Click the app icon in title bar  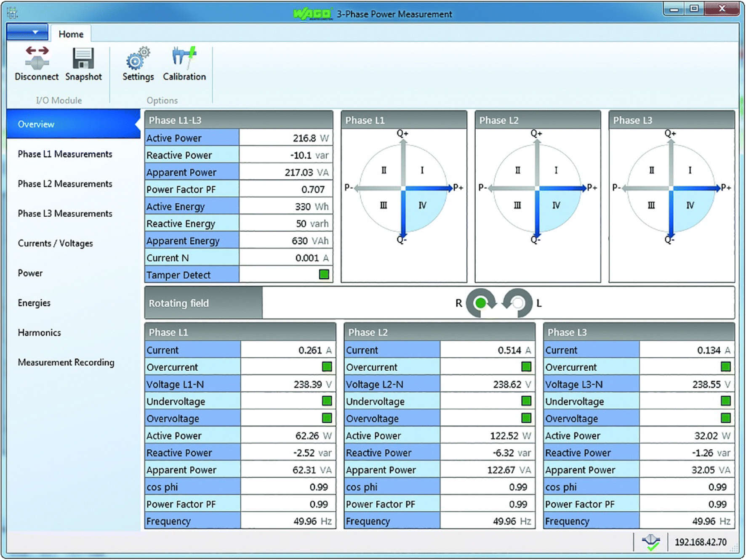12,13
